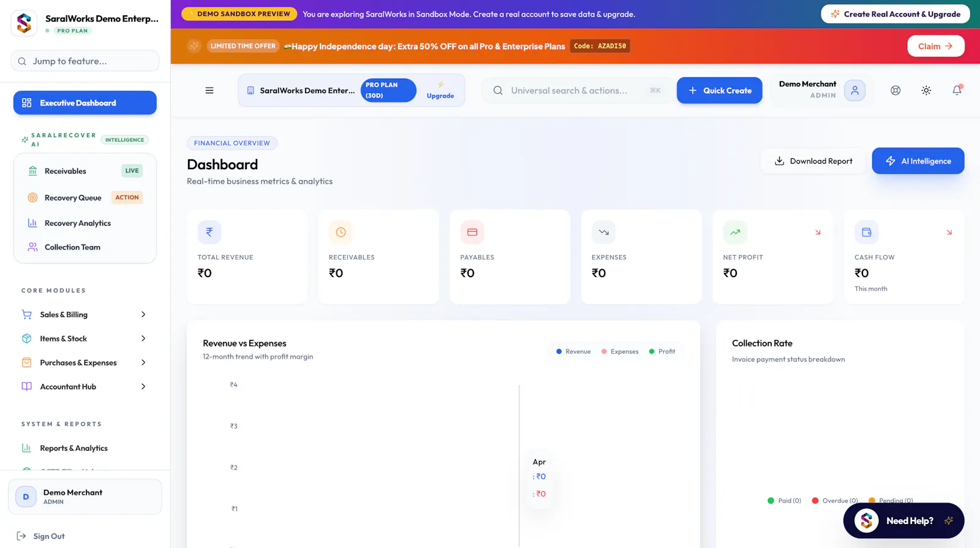This screenshot has width=980, height=548.
Task: Toggle the Paid (0) legend entry
Action: (x=785, y=501)
